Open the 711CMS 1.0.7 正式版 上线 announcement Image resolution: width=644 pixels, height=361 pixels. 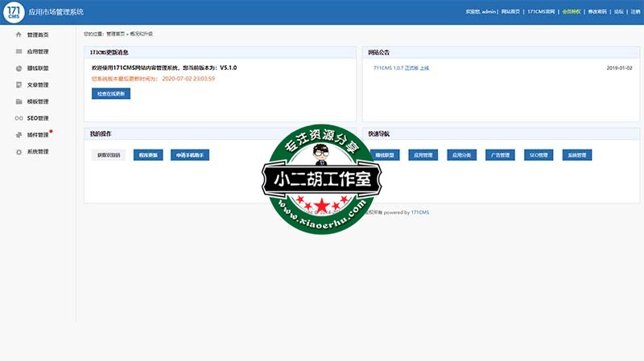point(401,68)
